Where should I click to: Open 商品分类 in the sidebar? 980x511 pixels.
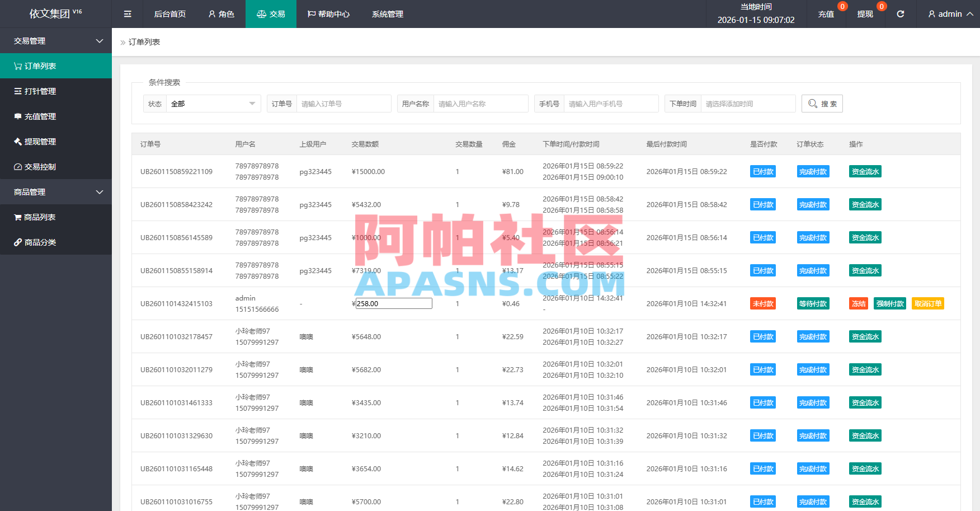pyautogui.click(x=56, y=242)
